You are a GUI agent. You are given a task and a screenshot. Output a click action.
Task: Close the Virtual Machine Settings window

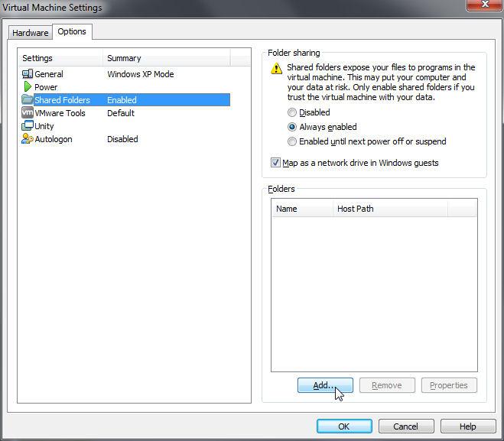[482, 7]
